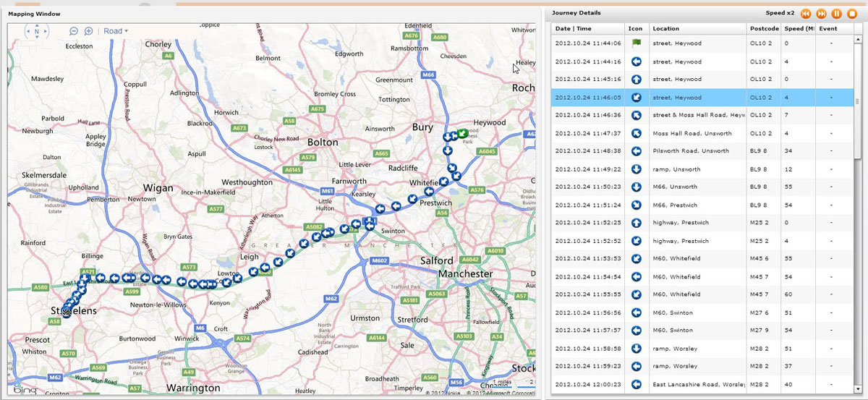Screen dimensions: 868x400
Task: Click the direction icon in highlighted 11:46:05 row
Action: [636, 98]
